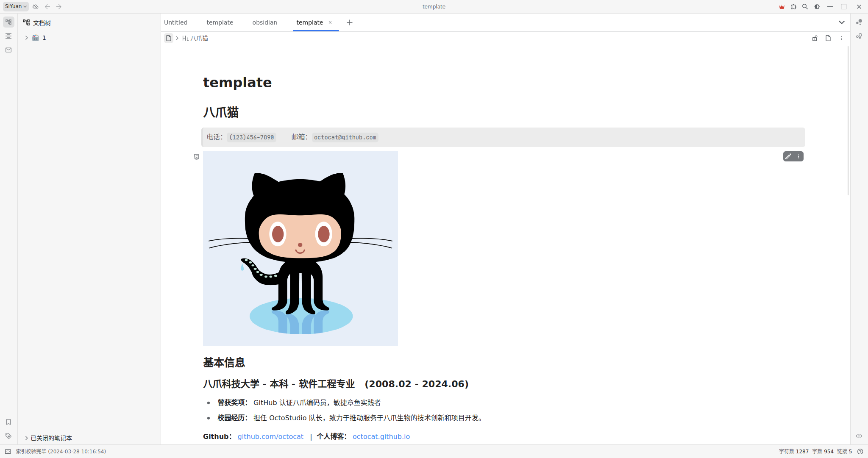Image resolution: width=868 pixels, height=458 pixels.
Task: Toggle the document lock edit mode
Action: point(815,38)
